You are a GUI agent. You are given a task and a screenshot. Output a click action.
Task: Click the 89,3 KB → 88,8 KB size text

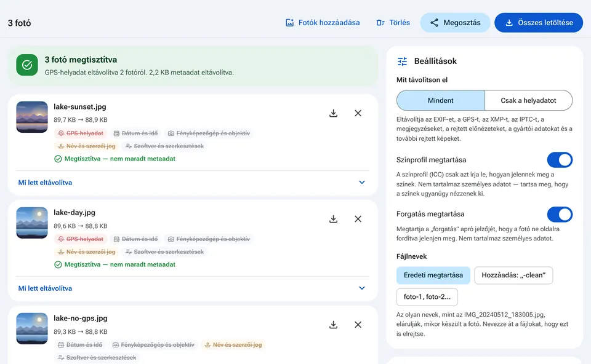(x=80, y=332)
